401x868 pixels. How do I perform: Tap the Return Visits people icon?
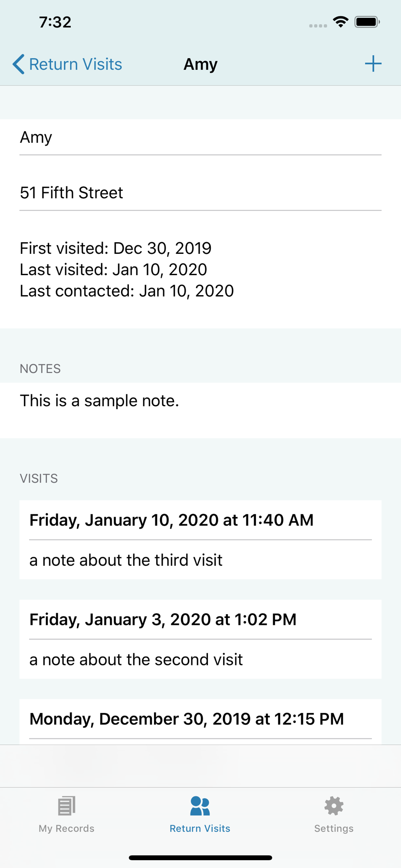(x=200, y=806)
